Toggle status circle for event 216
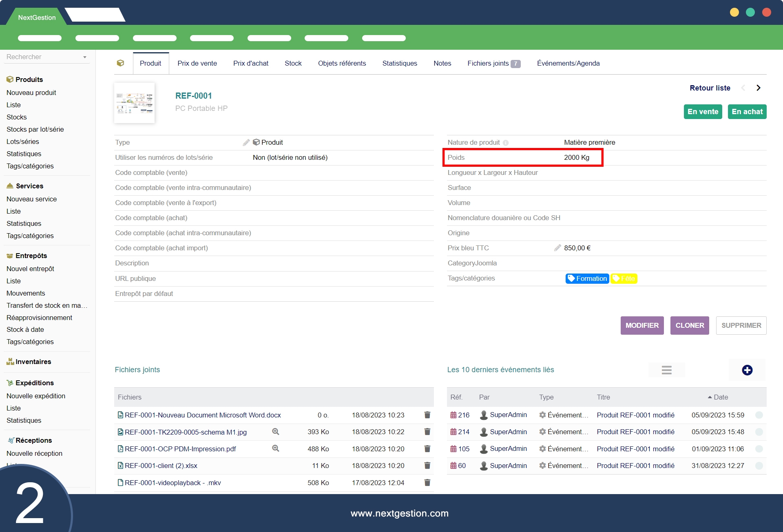Screen dimensions: 783x532 coord(759,415)
